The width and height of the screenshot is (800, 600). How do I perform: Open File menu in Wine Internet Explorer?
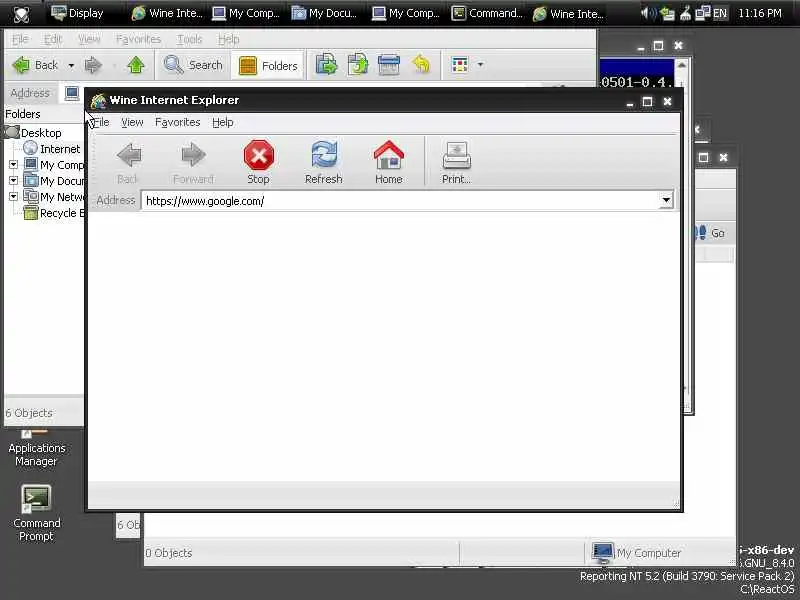pos(101,122)
